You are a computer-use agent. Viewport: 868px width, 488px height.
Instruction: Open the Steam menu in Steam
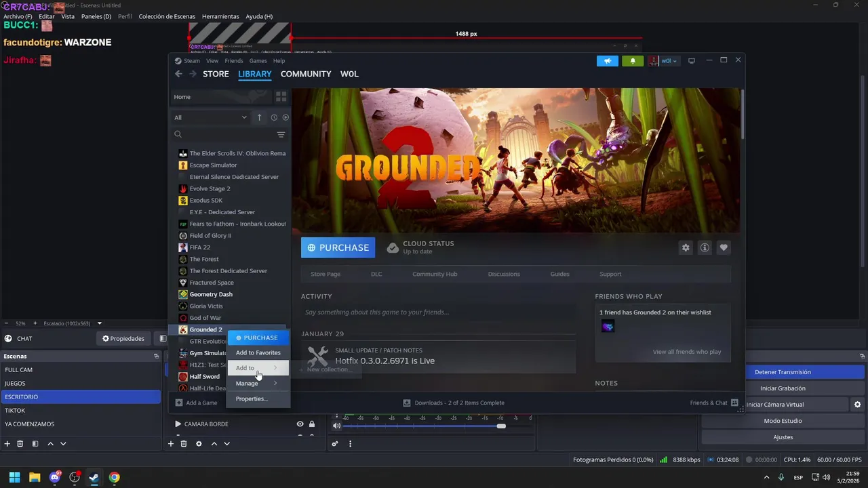(191, 61)
